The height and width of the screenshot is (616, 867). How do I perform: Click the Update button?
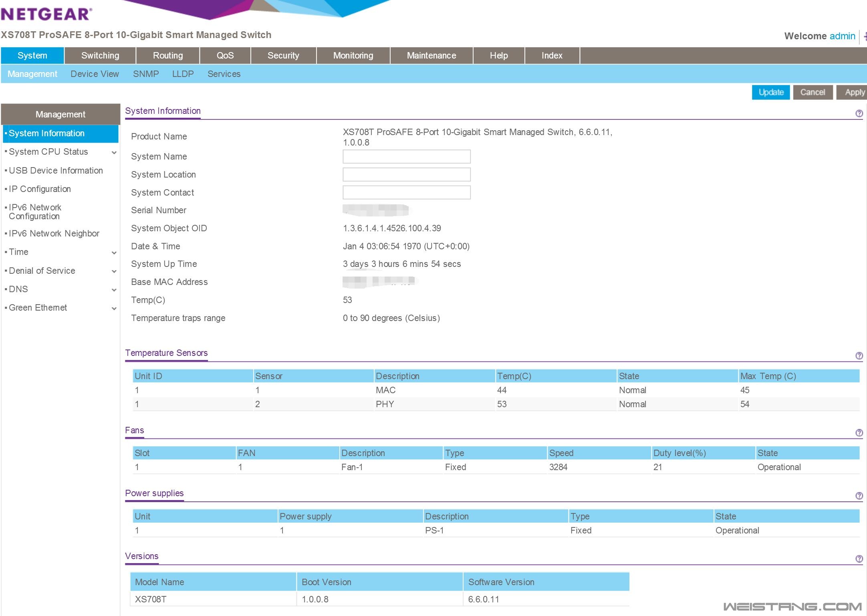coord(771,92)
